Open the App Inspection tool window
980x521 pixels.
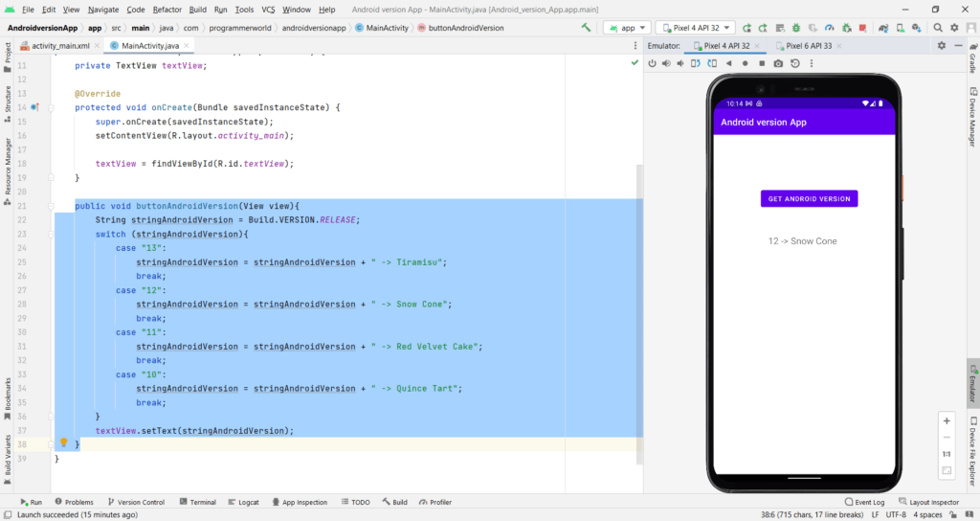click(x=300, y=502)
